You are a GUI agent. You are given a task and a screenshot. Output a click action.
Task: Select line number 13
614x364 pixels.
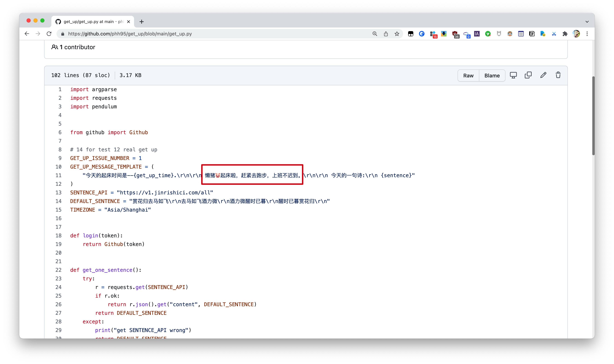(58, 192)
